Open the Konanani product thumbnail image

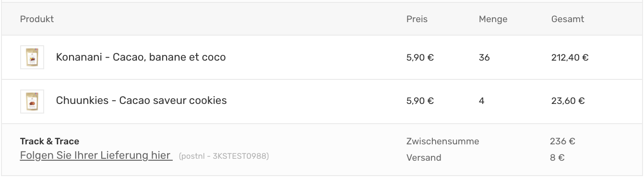point(32,57)
